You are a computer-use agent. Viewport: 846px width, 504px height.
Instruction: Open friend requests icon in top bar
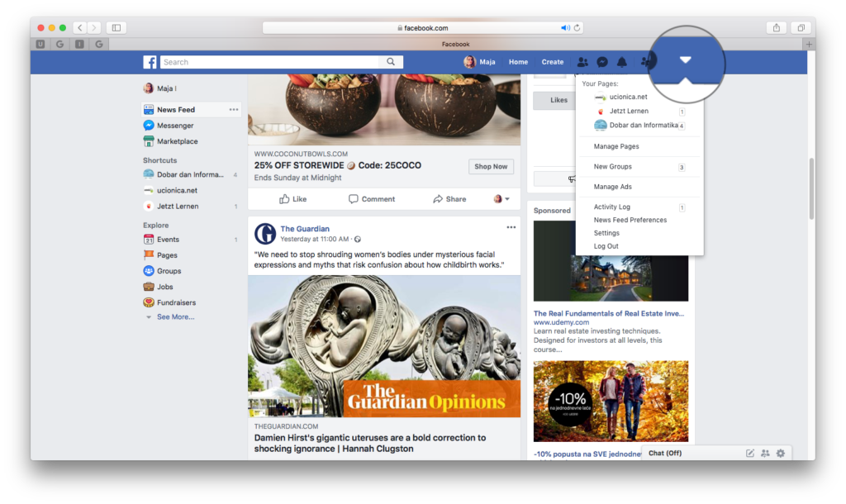583,62
